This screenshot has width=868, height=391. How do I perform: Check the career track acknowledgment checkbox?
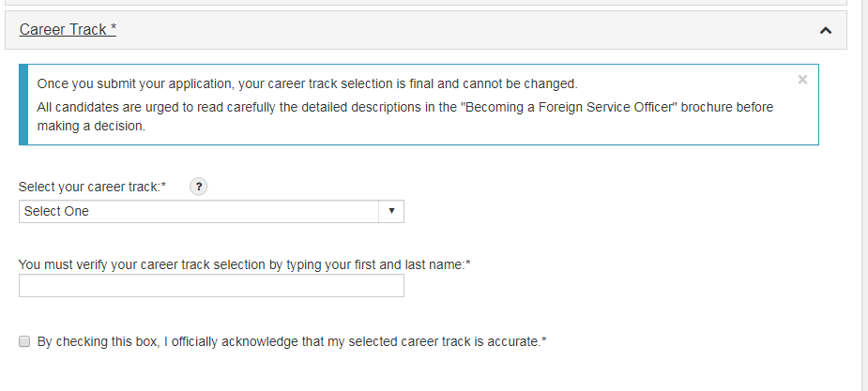(25, 342)
